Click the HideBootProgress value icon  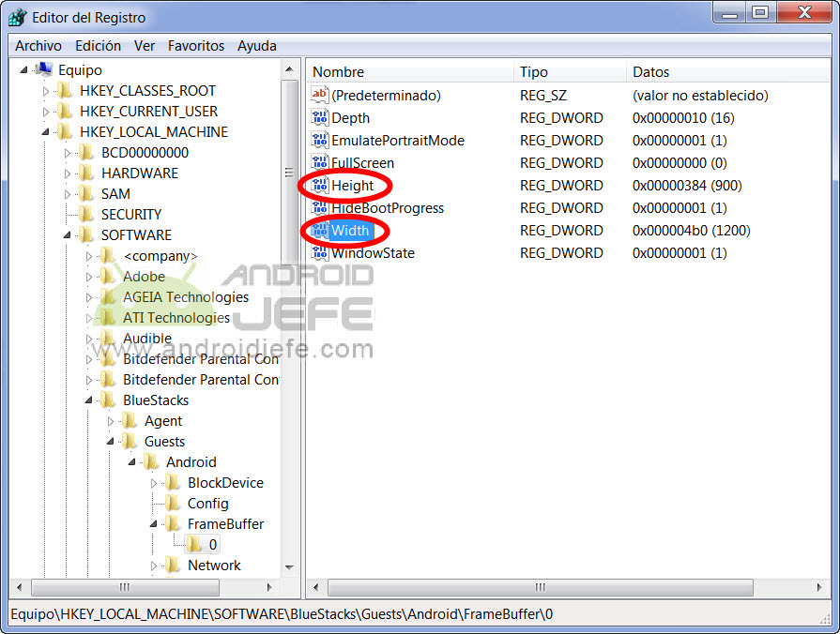click(x=320, y=208)
